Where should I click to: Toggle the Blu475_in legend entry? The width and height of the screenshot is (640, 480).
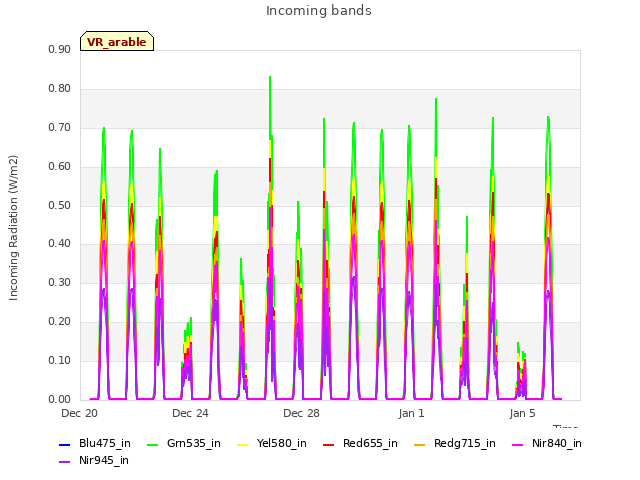point(95,444)
